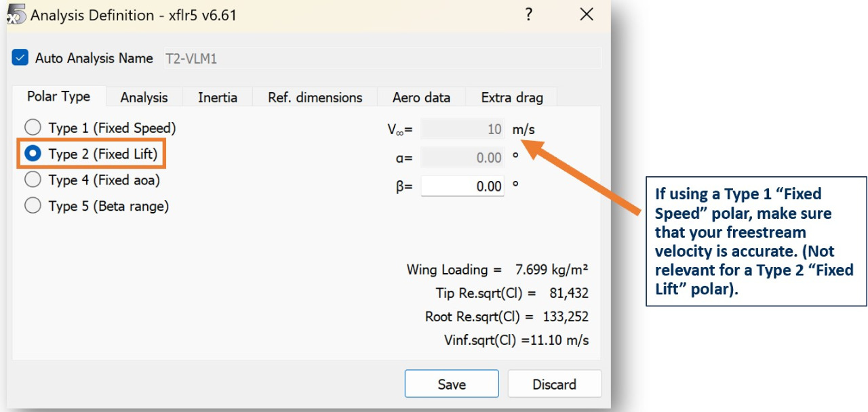Select Type 1 (Fixed Speed) radio button
Viewport: 868px width, 412px height.
click(33, 127)
